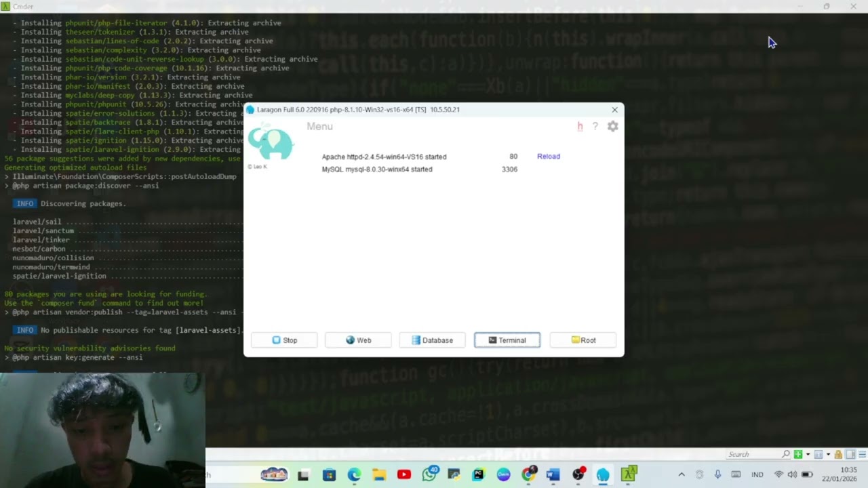Create new console with green plus icon
This screenshot has height=488, width=868.
click(798, 455)
